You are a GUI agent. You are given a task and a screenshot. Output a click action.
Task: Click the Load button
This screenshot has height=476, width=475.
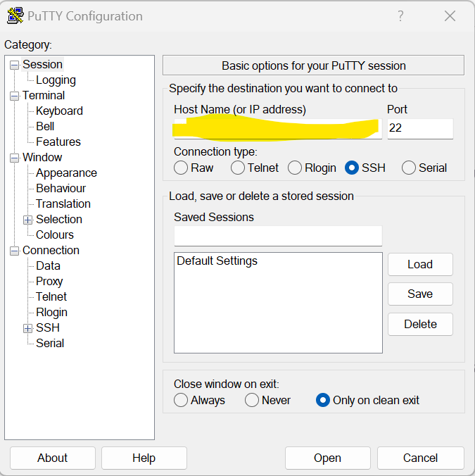420,265
